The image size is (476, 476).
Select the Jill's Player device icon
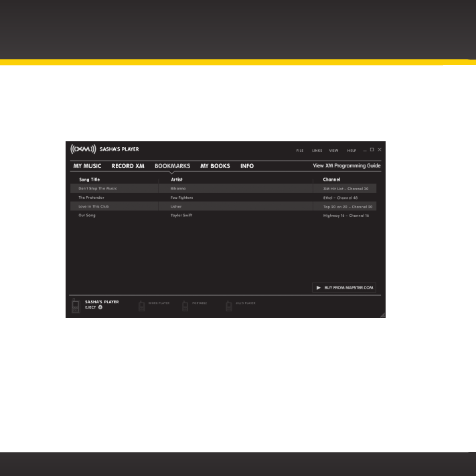(229, 306)
